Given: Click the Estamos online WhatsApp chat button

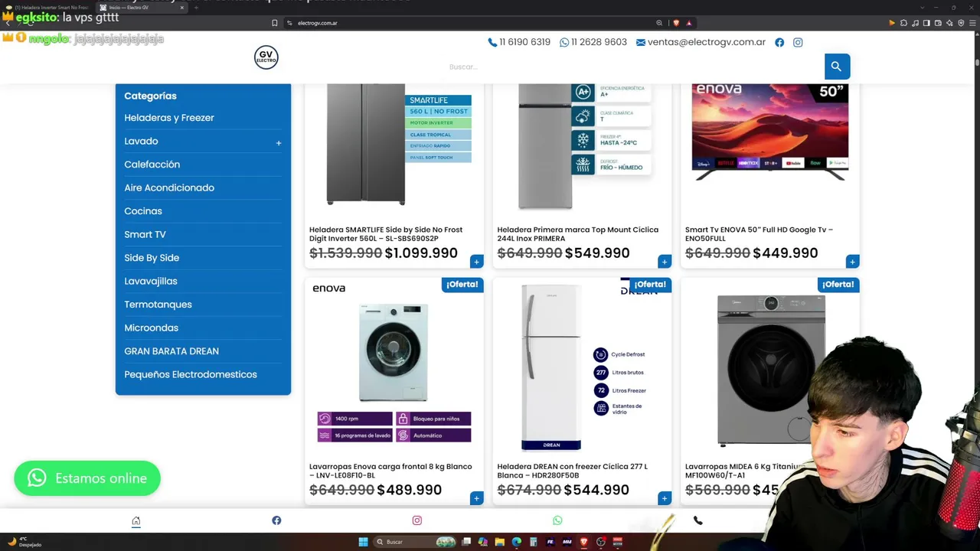Looking at the screenshot, I should [87, 478].
